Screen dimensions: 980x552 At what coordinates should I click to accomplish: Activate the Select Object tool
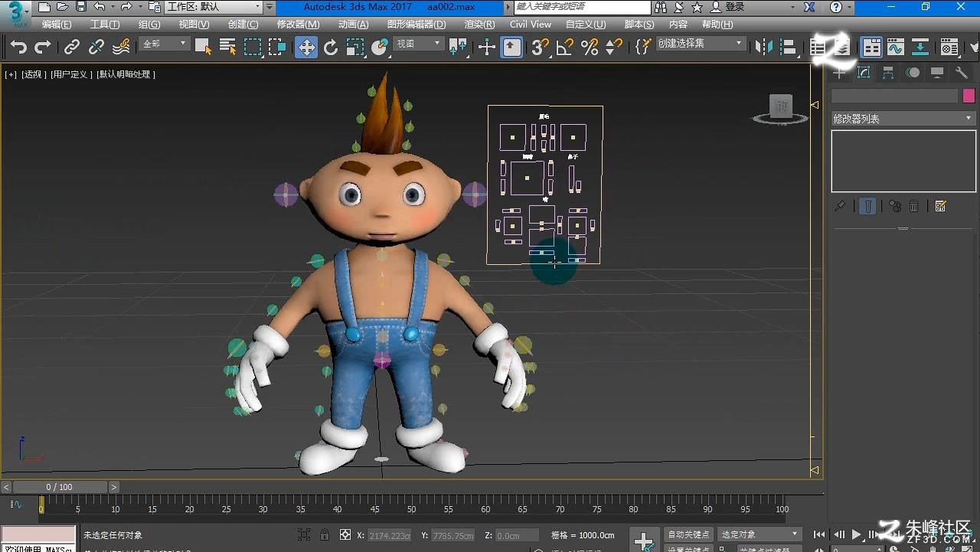coord(203,47)
